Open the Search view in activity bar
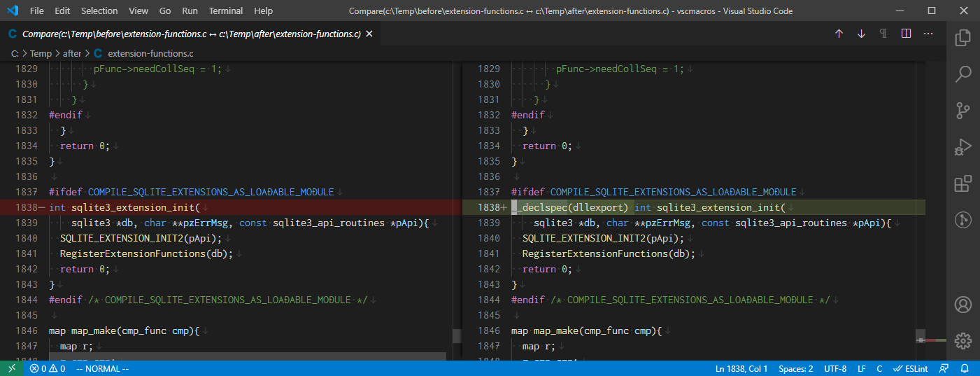This screenshot has width=980, height=376. click(963, 74)
